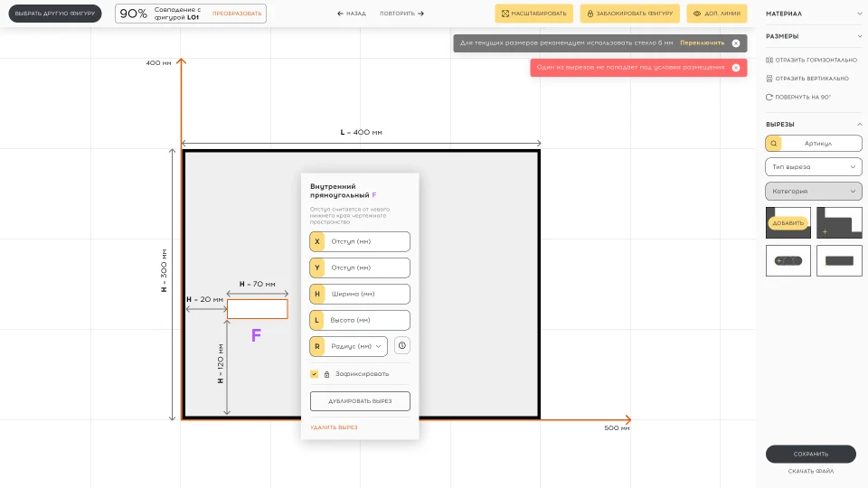Image resolution: width=868 pixels, height=488 pixels.
Task: Focus L 'Высота (мм)' field
Action: (x=360, y=320)
